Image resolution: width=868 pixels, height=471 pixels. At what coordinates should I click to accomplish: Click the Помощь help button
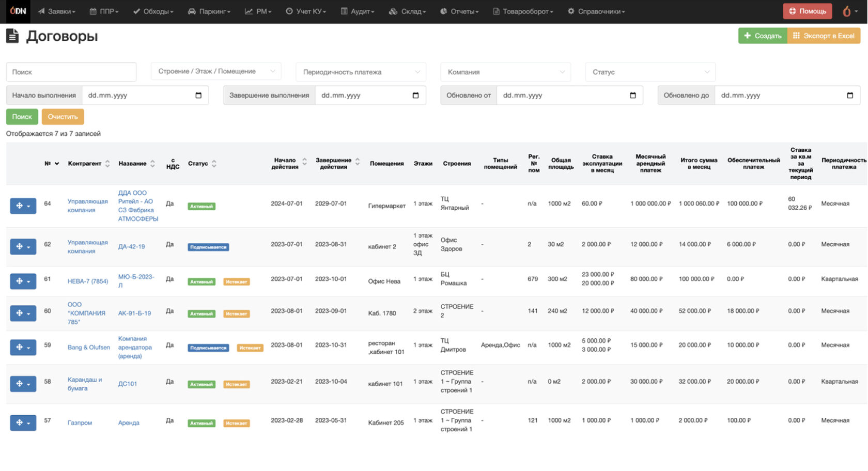tap(807, 11)
